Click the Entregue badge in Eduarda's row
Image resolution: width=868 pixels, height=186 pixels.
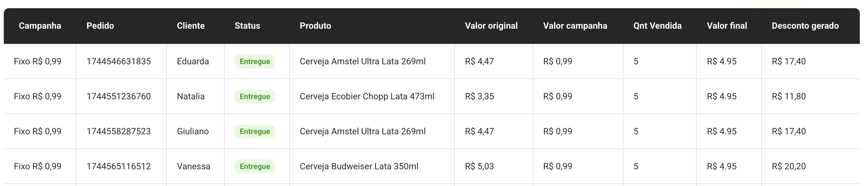255,61
